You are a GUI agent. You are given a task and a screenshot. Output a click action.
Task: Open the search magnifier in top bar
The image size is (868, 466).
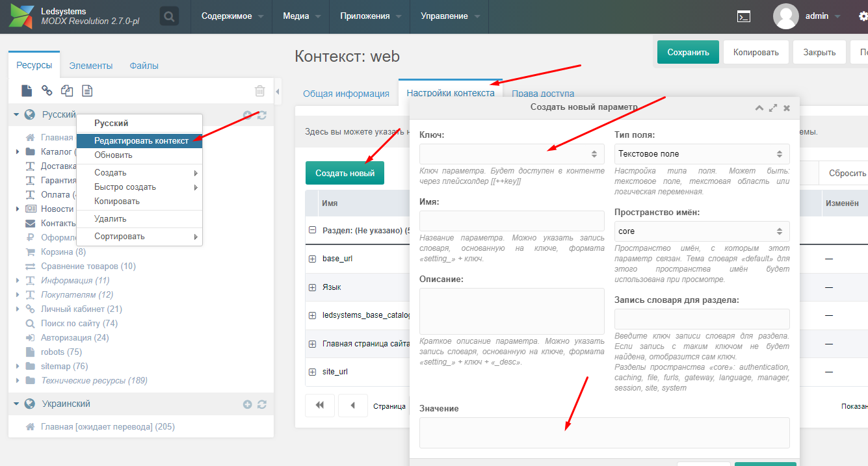[169, 16]
